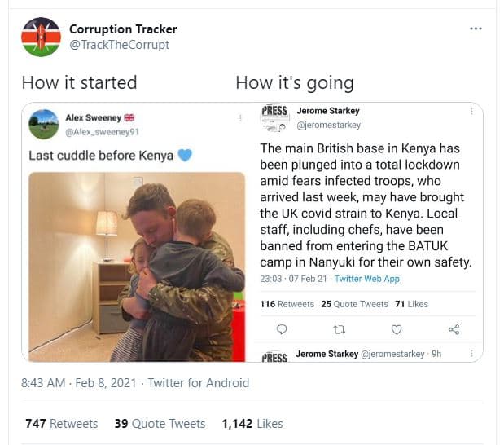
Task: Open Alex Sweeney tweet's vertical dots menu
Action: [239, 119]
